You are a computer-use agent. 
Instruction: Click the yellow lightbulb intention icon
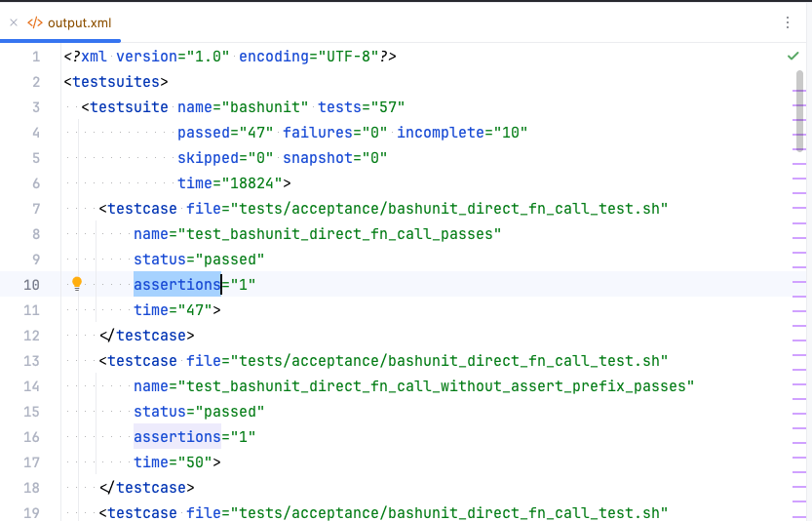[x=77, y=284]
